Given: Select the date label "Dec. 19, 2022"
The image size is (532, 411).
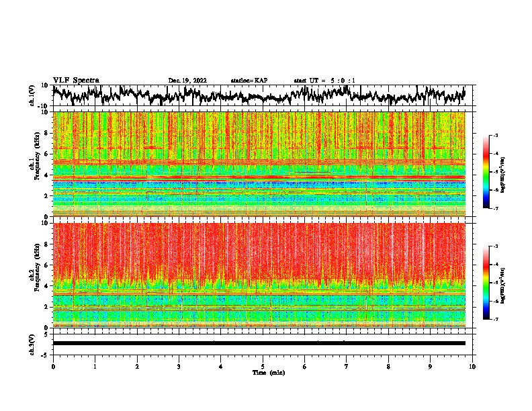Looking at the screenshot, I should coord(187,81).
